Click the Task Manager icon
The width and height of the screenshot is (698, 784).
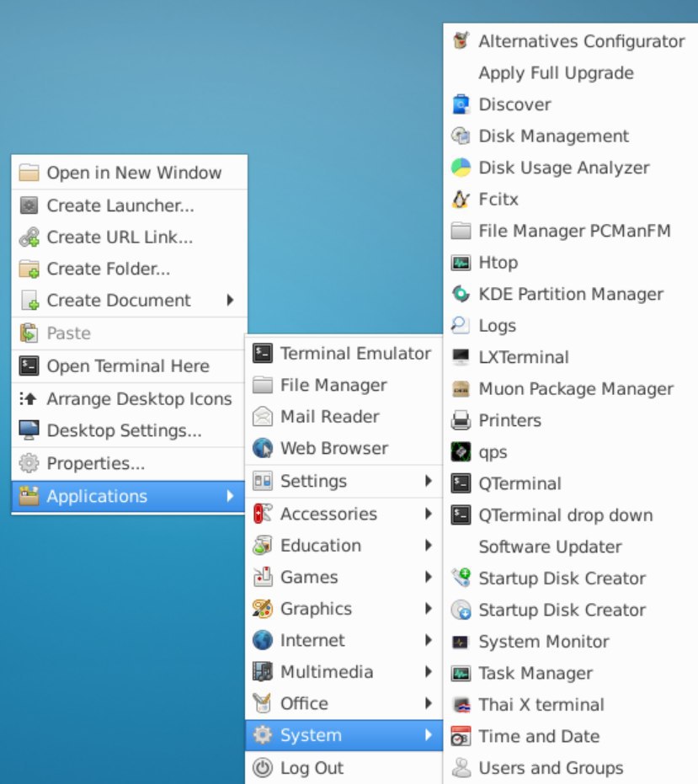coord(461,674)
